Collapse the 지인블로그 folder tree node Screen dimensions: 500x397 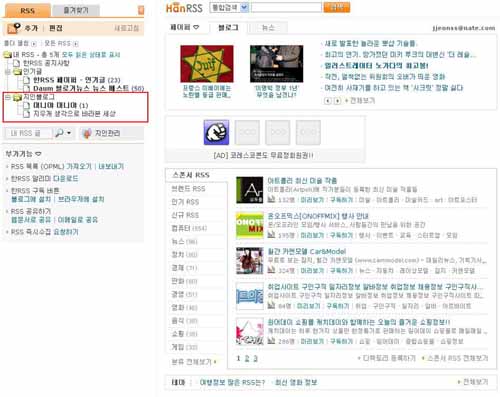click(8, 97)
